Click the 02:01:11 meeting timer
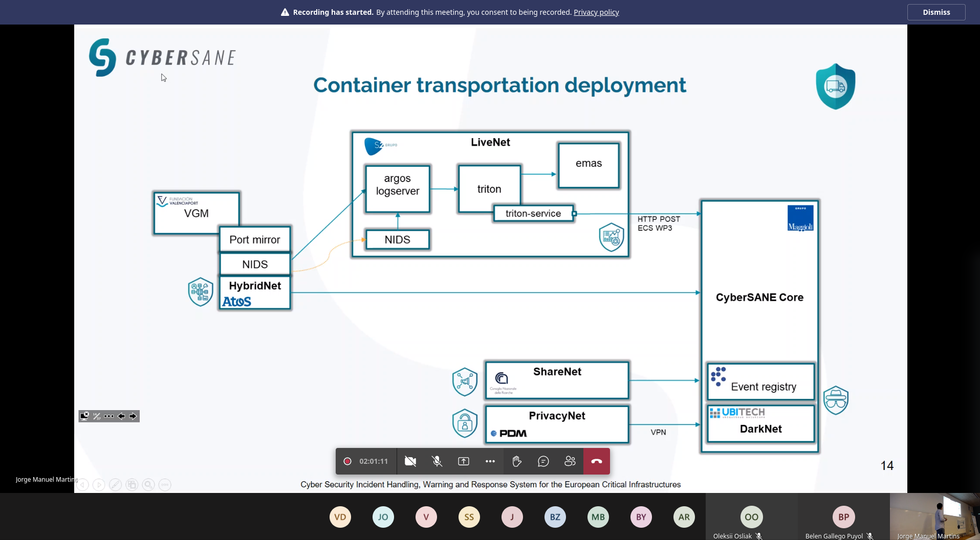 [x=374, y=461]
